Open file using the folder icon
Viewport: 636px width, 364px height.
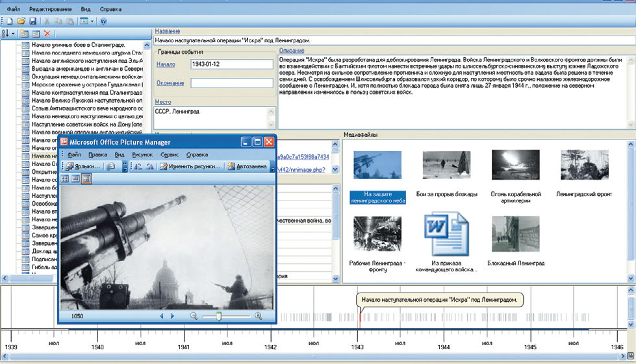[x=21, y=21]
